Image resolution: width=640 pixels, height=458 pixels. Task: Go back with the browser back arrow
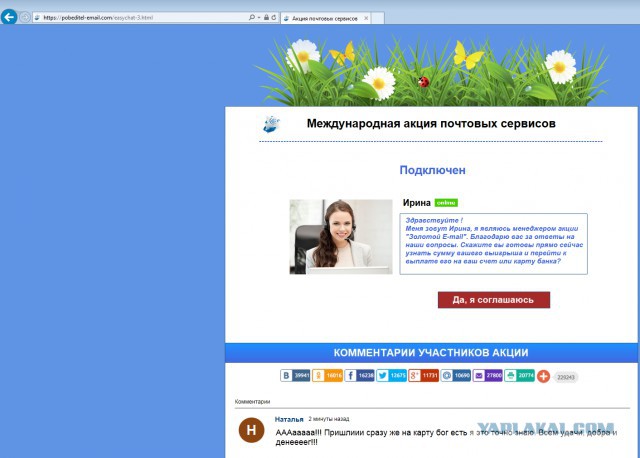tap(9, 18)
